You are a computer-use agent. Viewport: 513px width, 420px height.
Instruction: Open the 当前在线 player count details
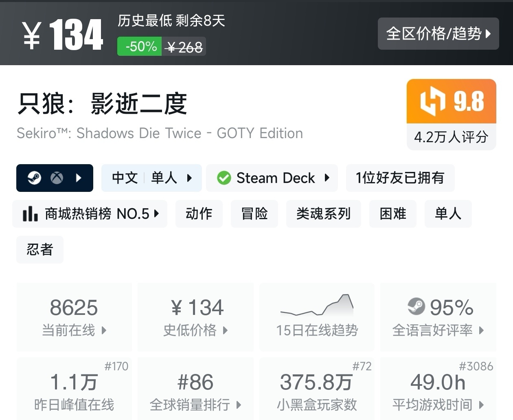74,317
